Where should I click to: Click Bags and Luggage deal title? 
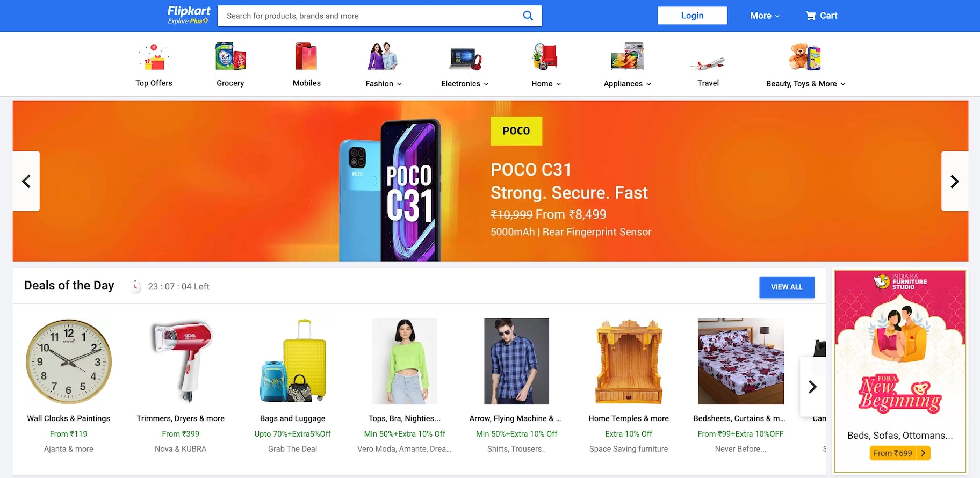pos(293,418)
